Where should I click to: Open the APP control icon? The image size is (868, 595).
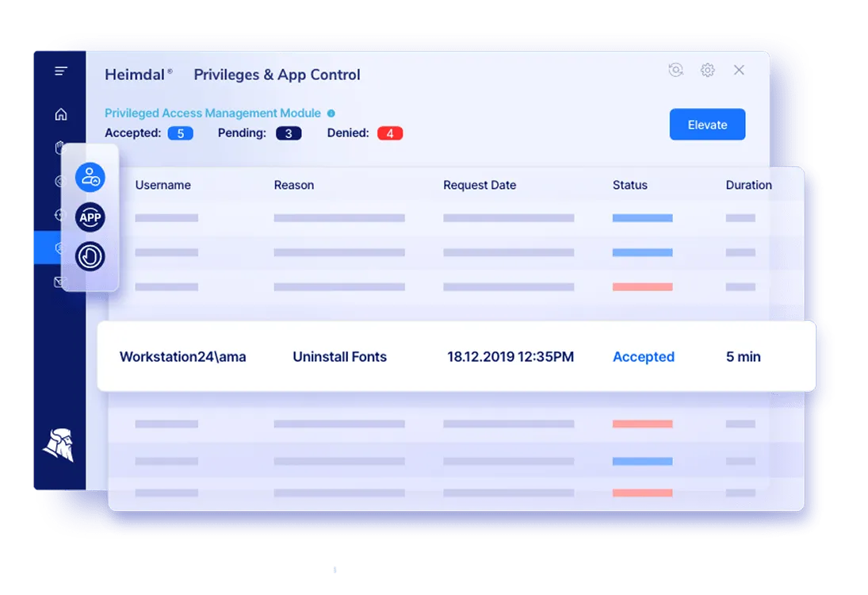(90, 217)
